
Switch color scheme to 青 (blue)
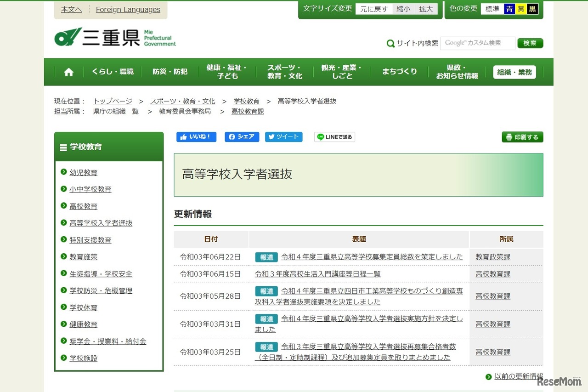point(510,8)
